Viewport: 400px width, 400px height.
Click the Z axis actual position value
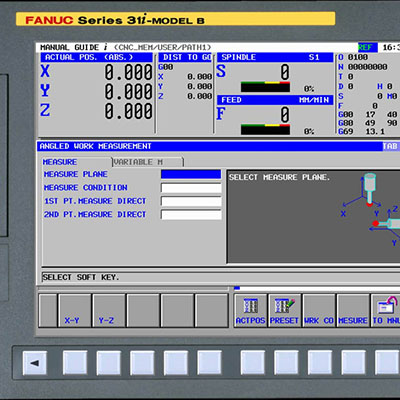click(x=129, y=111)
